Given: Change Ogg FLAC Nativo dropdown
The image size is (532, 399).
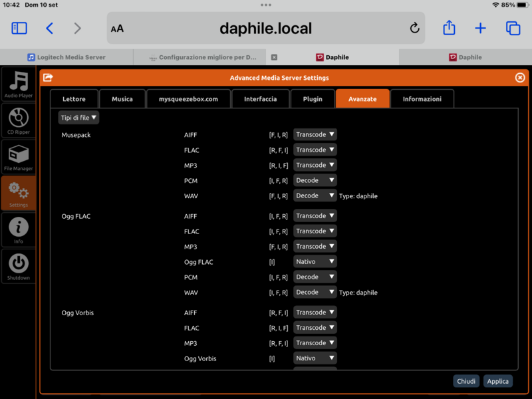Looking at the screenshot, I should [x=315, y=262].
